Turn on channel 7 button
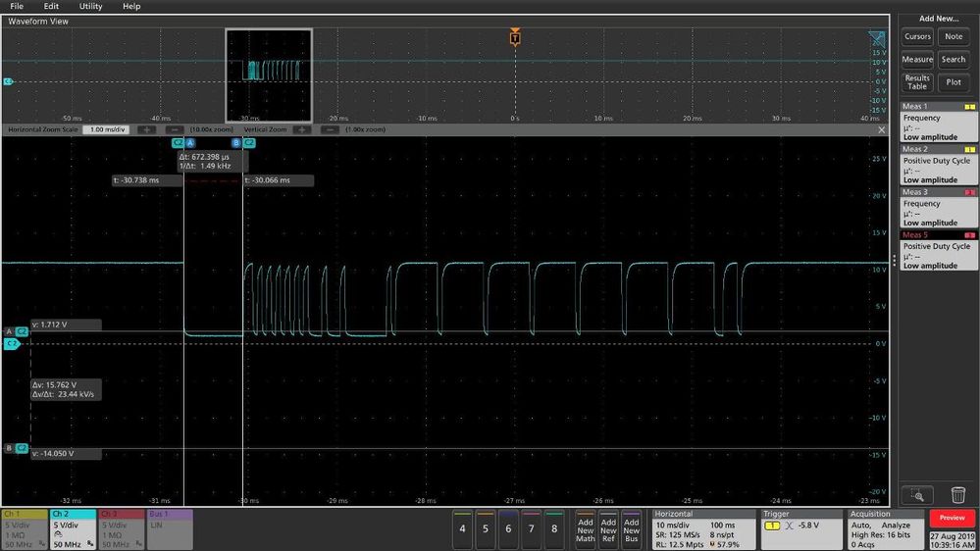The width and height of the screenshot is (980, 551). pos(532,529)
